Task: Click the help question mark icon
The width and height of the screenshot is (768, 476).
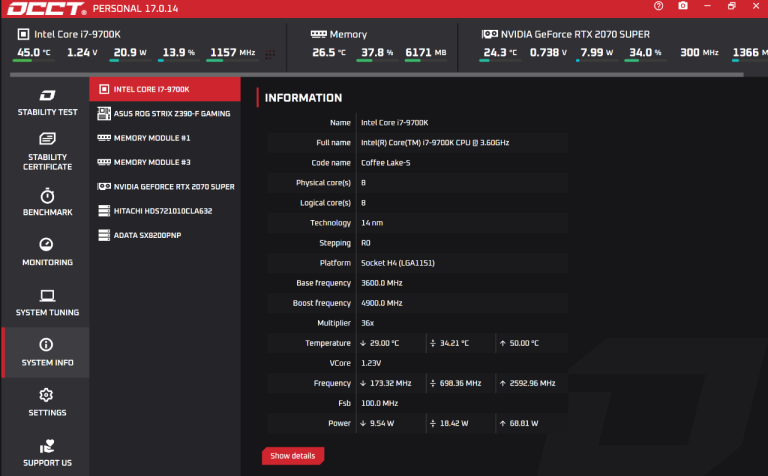Action: 658,6
